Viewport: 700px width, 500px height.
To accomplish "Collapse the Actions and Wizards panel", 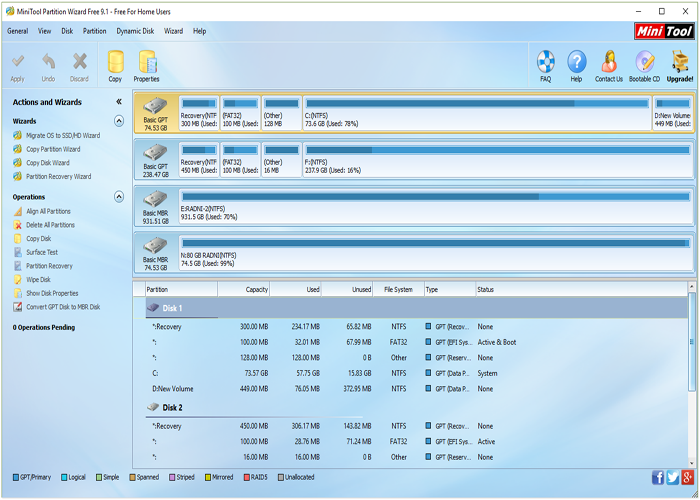I will click(119, 102).
